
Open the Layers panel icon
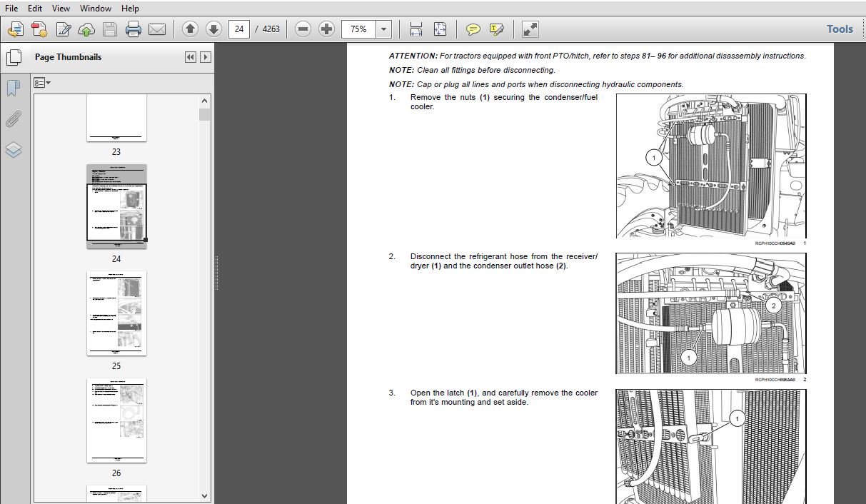(x=14, y=150)
